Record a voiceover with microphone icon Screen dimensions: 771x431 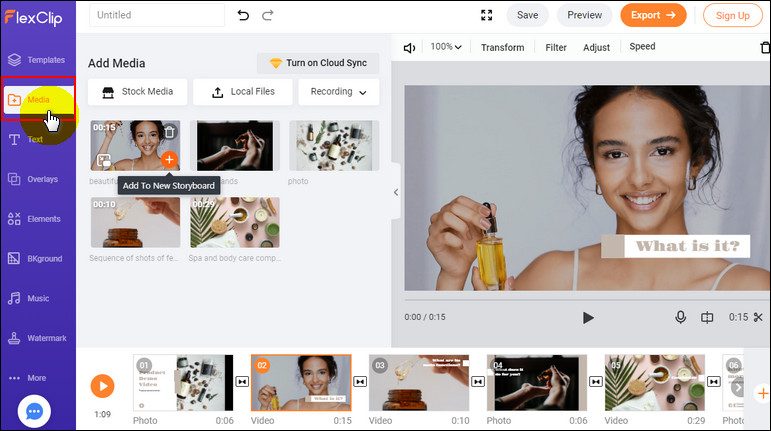point(681,317)
